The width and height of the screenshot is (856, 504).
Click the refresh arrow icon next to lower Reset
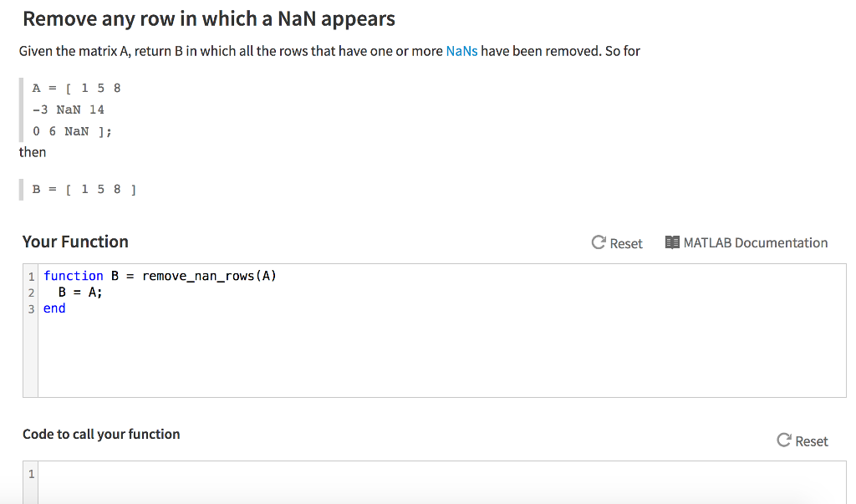click(782, 439)
